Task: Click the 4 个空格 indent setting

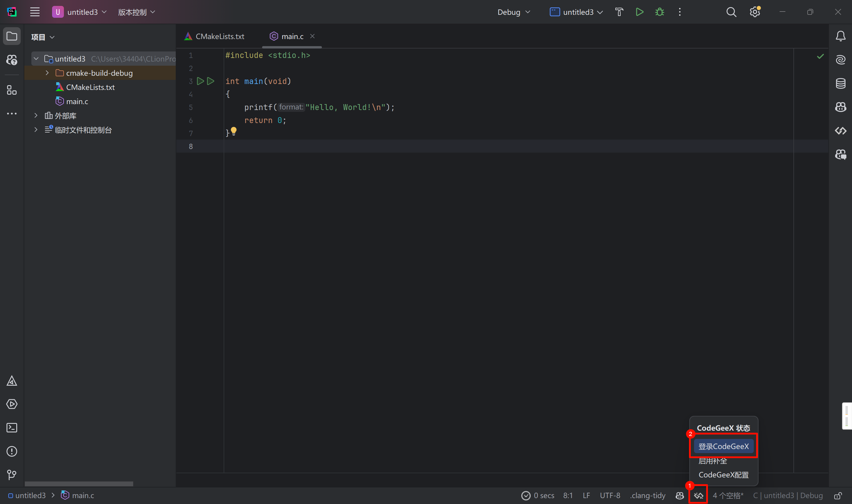Action: [x=728, y=495]
